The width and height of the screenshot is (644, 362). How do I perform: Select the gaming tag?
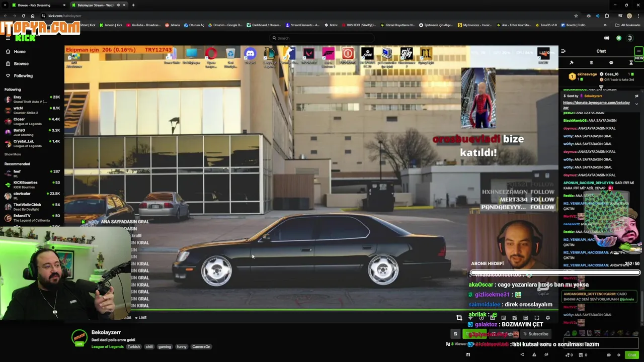pyautogui.click(x=165, y=346)
